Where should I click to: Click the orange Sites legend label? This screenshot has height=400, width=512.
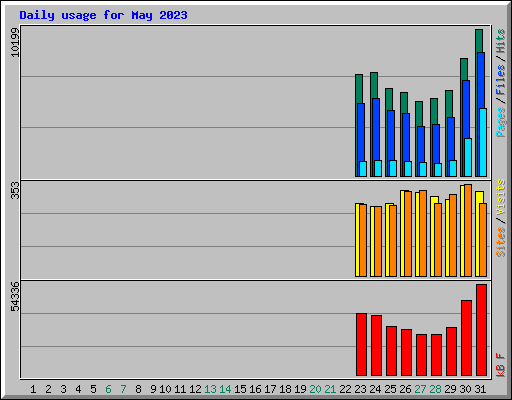501,242
